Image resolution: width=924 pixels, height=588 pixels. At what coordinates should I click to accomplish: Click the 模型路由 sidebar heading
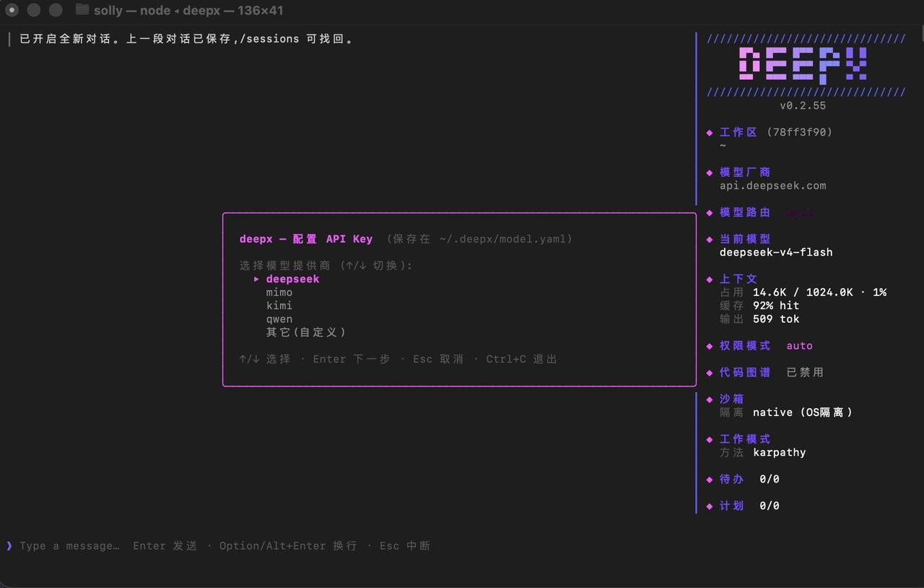(745, 212)
